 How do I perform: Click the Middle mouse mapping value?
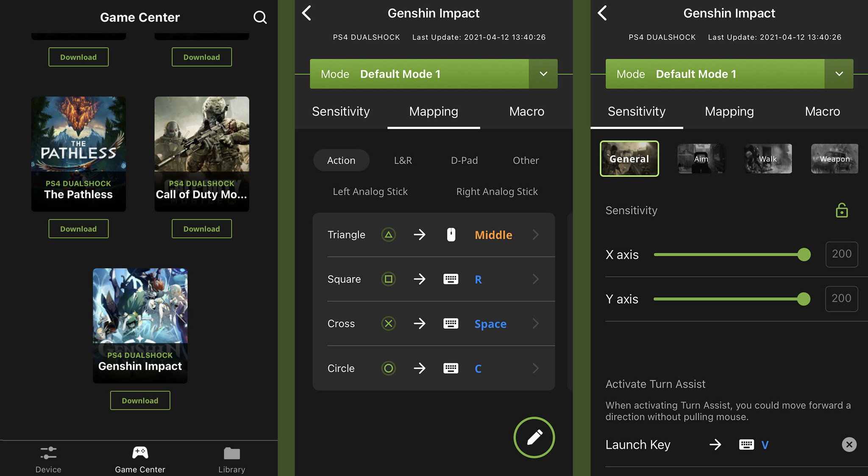point(493,235)
